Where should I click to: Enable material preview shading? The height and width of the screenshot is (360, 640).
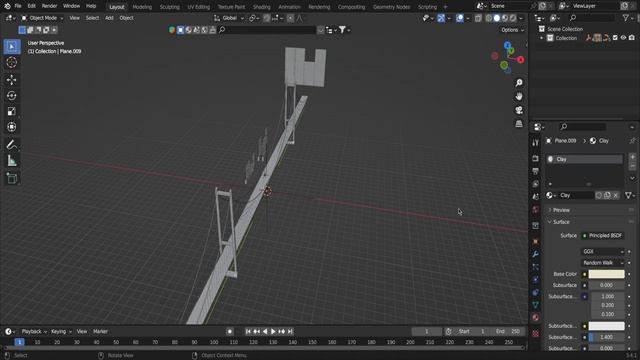505,18
